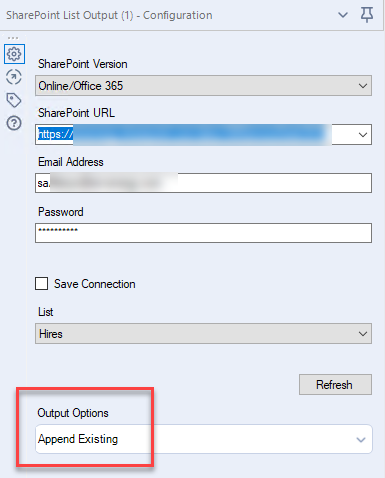Viewport: 385px width, 478px height.
Task: Click the Refresh button
Action: click(x=335, y=385)
